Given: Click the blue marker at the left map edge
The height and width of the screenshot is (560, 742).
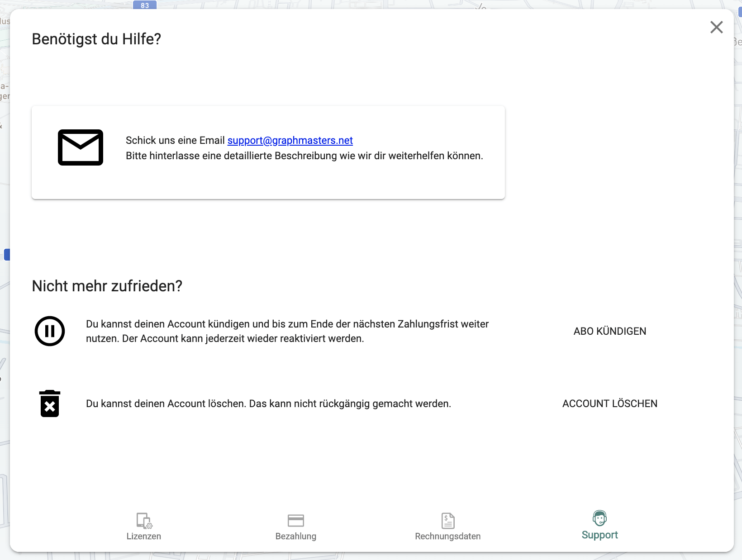Looking at the screenshot, I should tap(7, 254).
